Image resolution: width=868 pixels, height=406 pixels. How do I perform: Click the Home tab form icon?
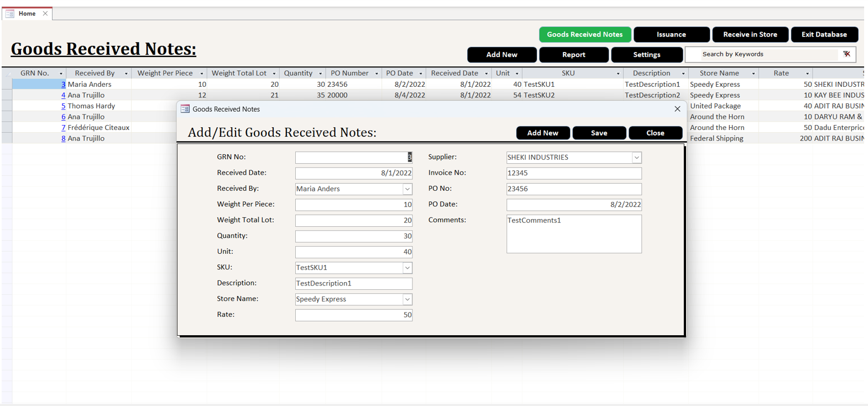pyautogui.click(x=10, y=13)
